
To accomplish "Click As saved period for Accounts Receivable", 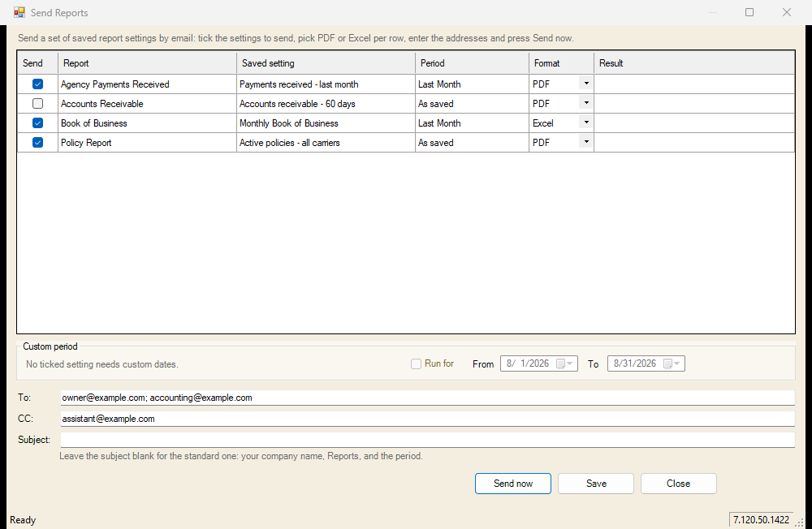I will click(473, 104).
